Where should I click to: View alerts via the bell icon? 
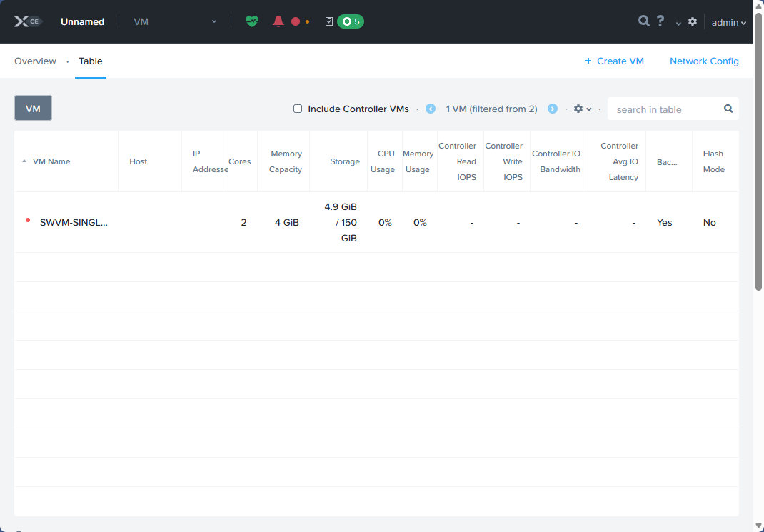pos(278,21)
